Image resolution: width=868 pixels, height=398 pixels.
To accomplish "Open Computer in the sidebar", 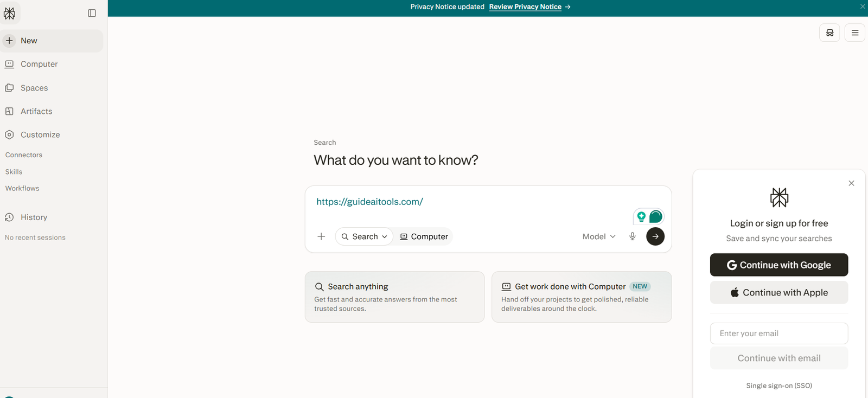I will pos(52,64).
